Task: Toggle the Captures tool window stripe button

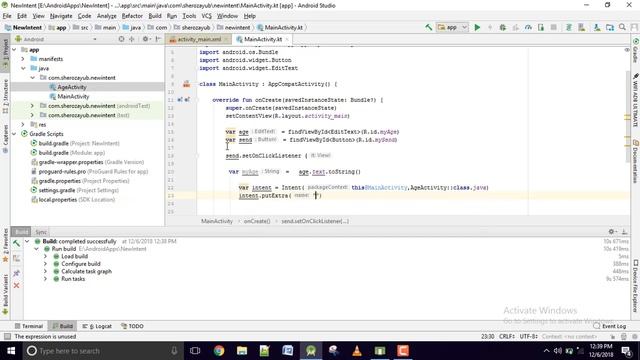Action: 5,139
